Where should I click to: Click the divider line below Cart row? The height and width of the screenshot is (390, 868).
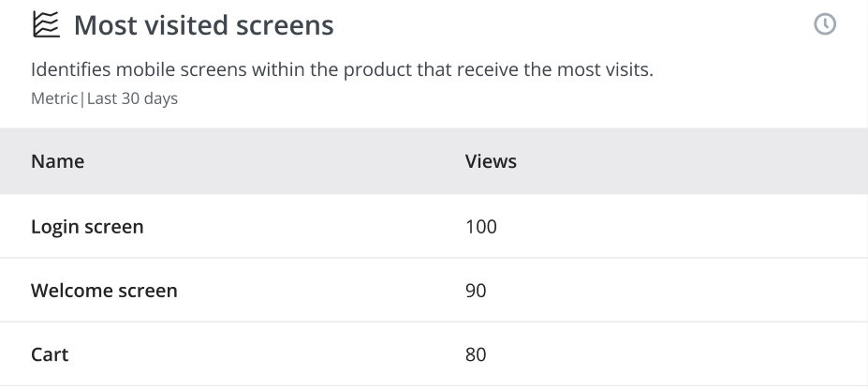(434, 385)
